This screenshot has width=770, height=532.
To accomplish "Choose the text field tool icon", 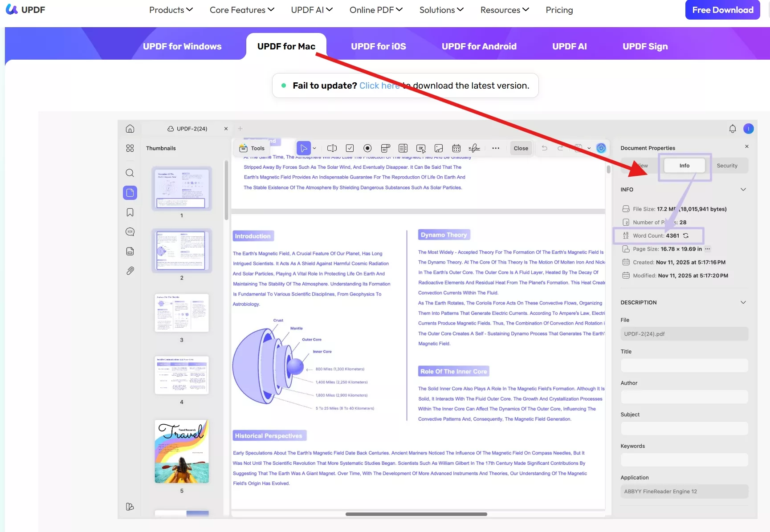I will (x=332, y=148).
